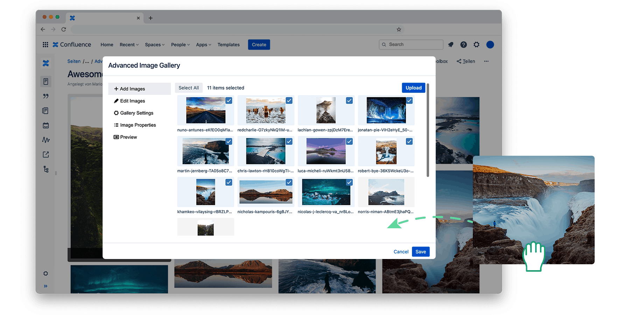Uncheck the chris-lawton image checkbox

pos(289,141)
